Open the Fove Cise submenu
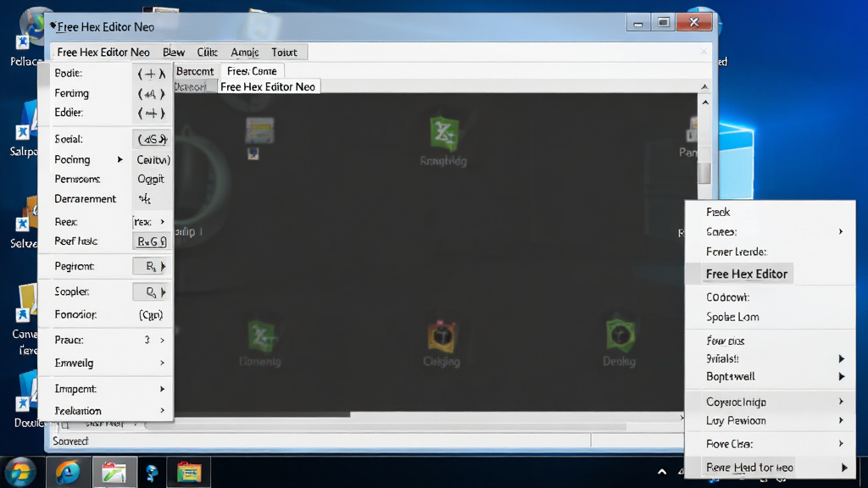The image size is (868, 488). click(770, 444)
